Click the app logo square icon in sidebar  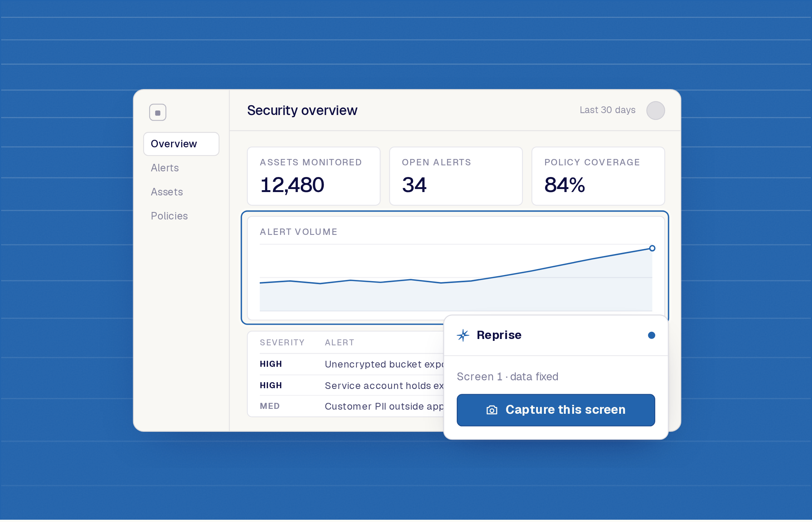tap(158, 112)
